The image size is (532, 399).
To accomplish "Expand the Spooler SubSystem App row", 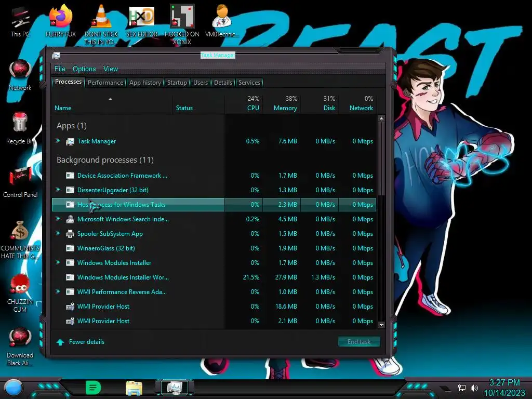I will pyautogui.click(x=58, y=233).
